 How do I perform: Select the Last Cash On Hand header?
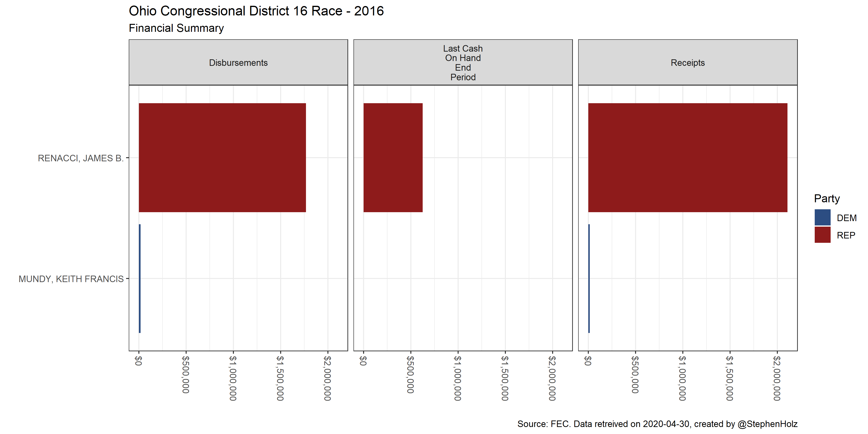tap(463, 63)
